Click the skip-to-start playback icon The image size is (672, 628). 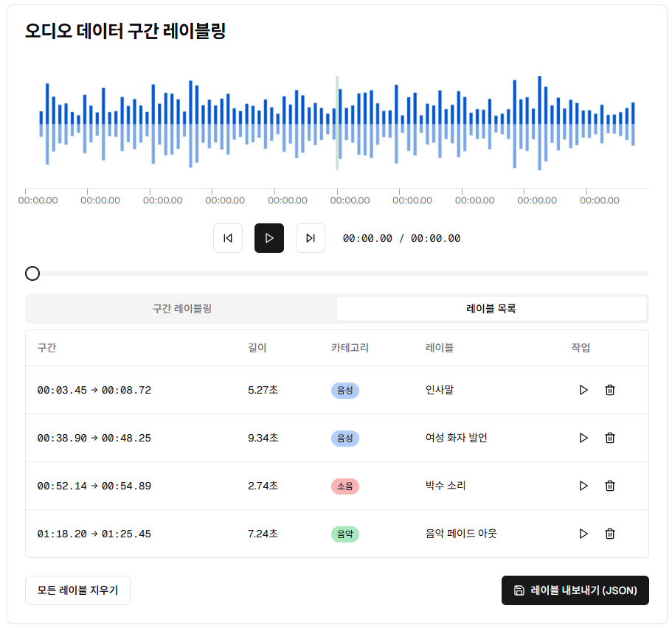(228, 238)
